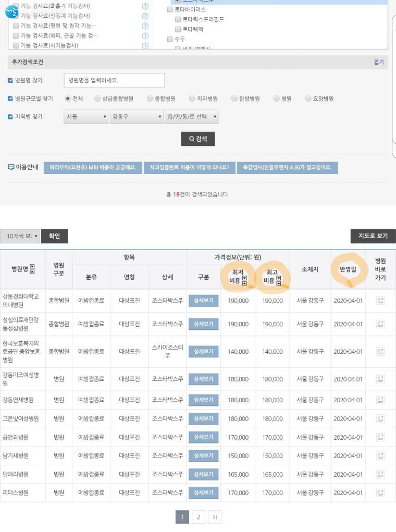396x532 pixels.
Task: Sort by 최고비용 column icon
Action: click(x=278, y=281)
